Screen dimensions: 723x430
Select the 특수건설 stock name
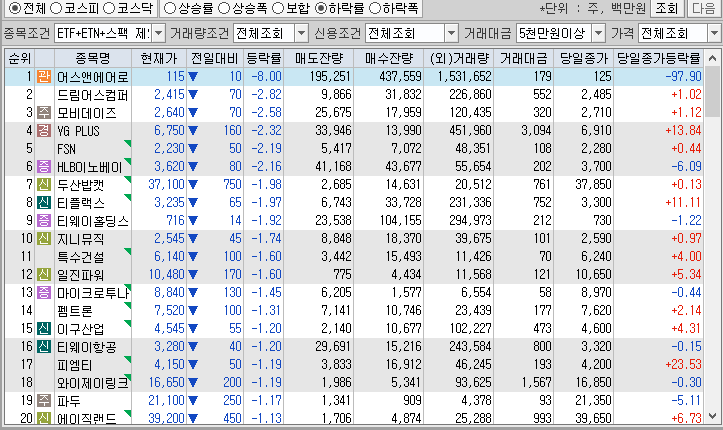(80, 257)
